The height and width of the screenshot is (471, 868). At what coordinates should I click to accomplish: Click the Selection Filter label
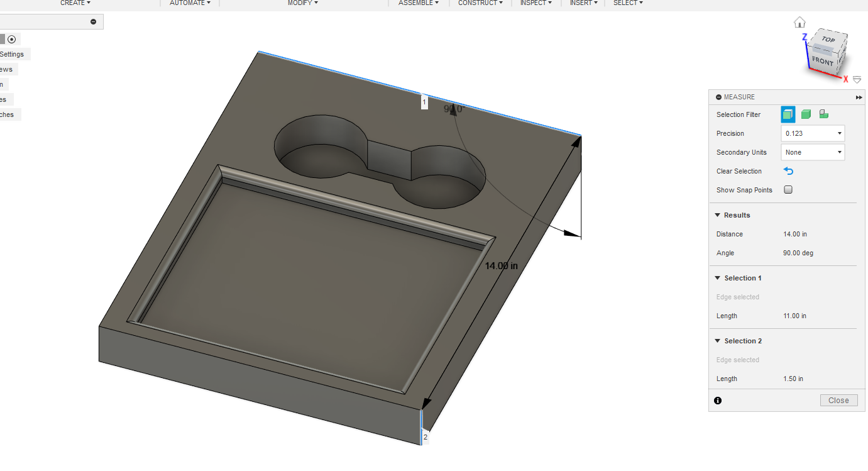point(739,114)
